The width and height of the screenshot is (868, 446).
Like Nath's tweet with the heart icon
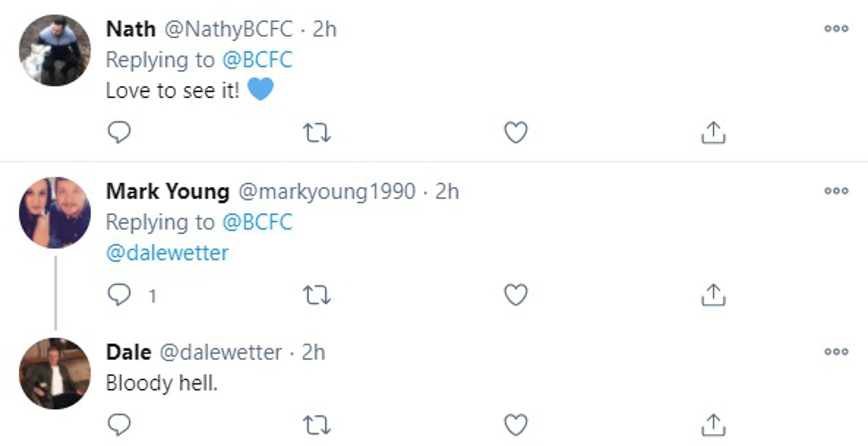click(516, 133)
